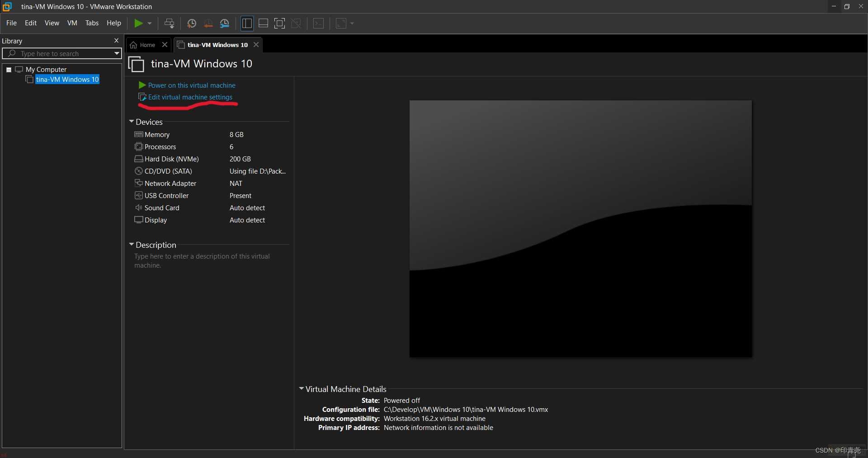Click the Memory device icon
This screenshot has height=458, width=868.
[139, 134]
